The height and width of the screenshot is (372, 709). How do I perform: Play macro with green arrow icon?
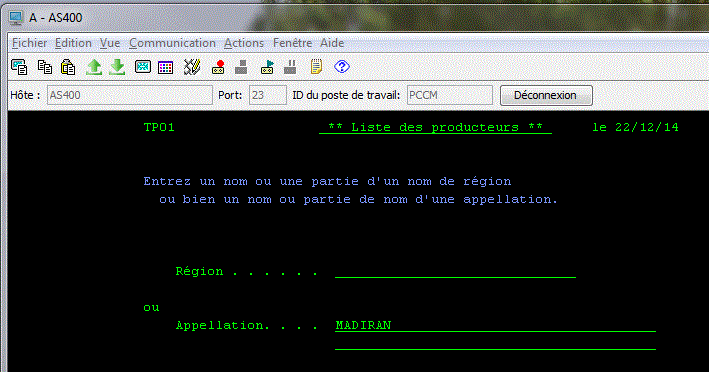coord(267,67)
